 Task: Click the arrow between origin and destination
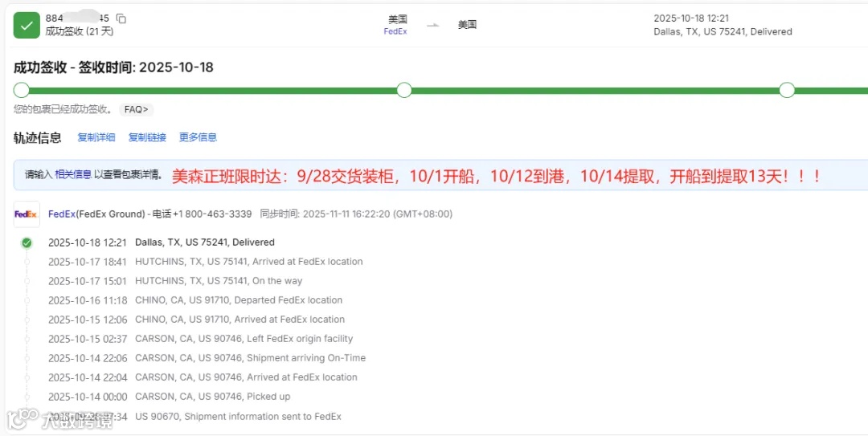tap(433, 25)
